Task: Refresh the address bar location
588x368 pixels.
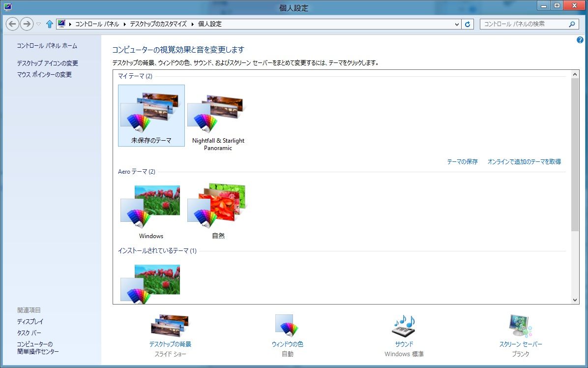Action: click(468, 24)
